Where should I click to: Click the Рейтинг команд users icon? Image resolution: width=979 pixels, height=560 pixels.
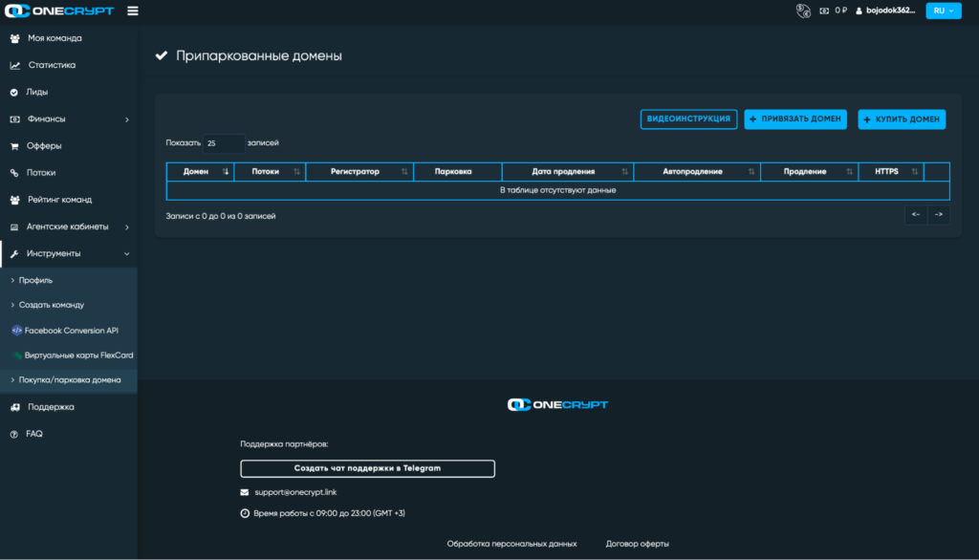[15, 201]
